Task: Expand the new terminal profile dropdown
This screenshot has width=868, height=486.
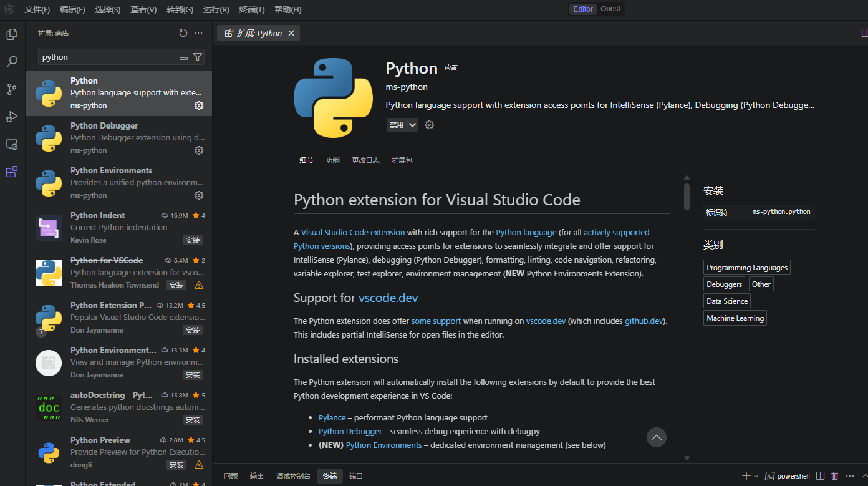Action: click(x=756, y=476)
